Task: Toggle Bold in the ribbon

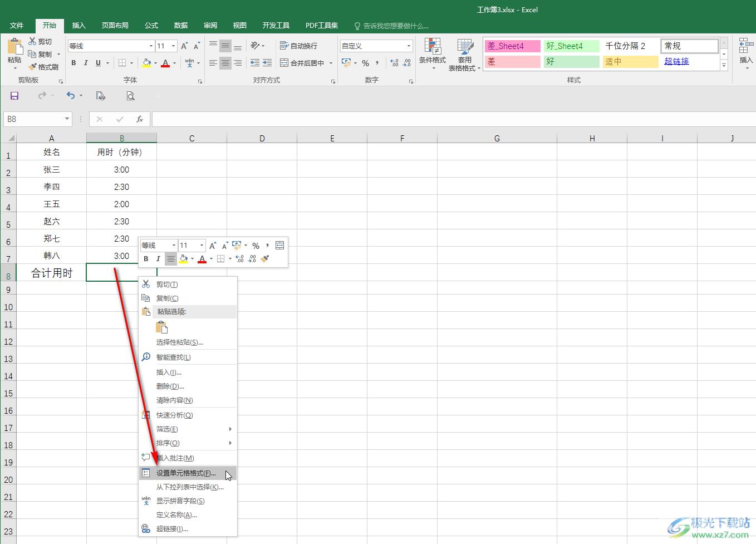Action: click(73, 63)
